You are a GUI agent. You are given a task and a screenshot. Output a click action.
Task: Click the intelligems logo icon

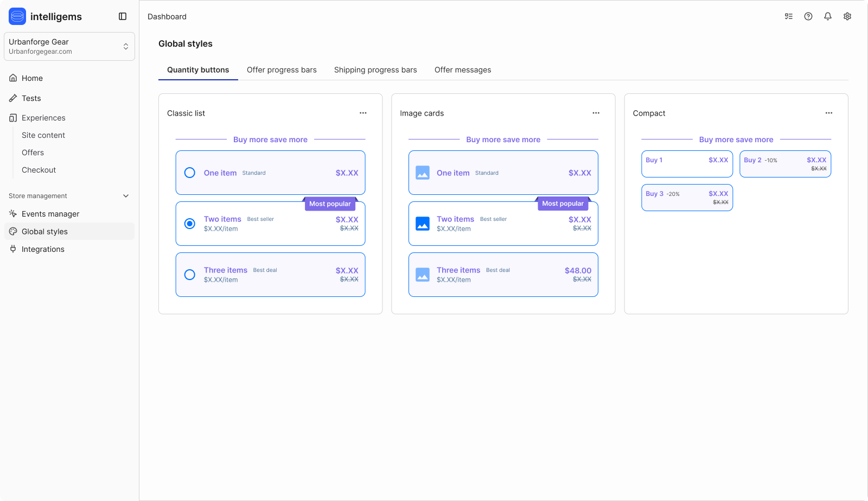[17, 16]
